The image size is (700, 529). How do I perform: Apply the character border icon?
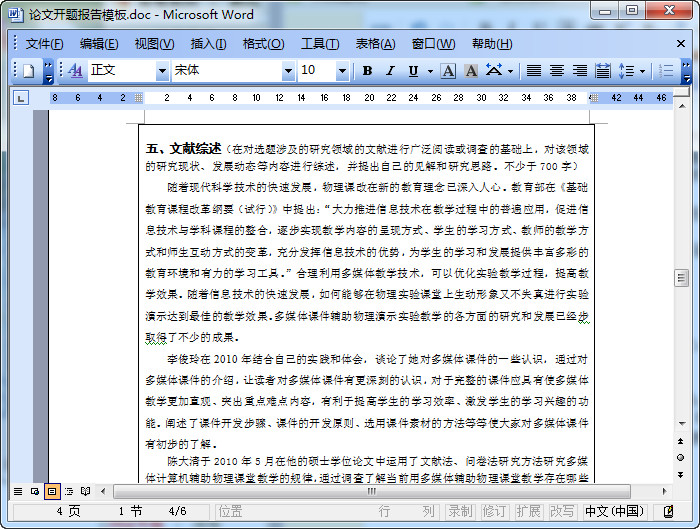(x=448, y=71)
